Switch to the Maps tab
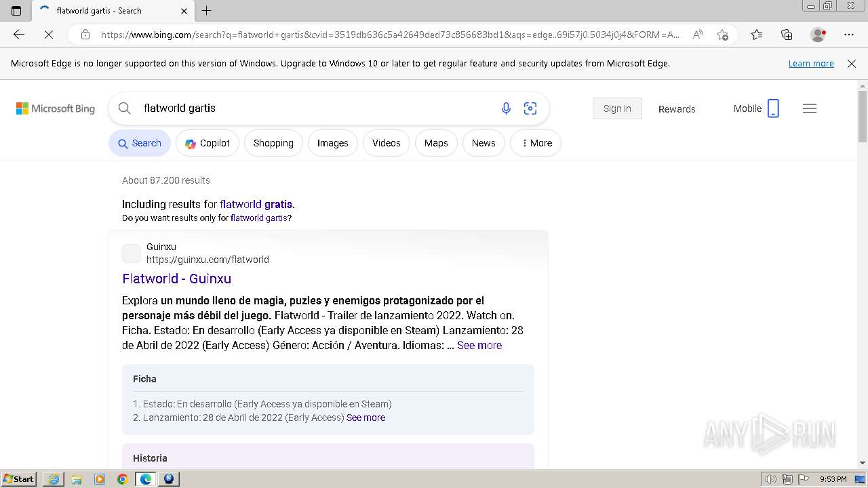This screenshot has height=488, width=868. coord(436,143)
